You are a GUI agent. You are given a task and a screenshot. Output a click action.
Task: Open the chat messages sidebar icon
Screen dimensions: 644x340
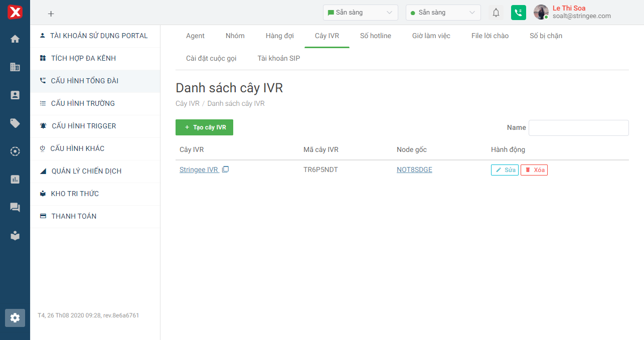(x=15, y=208)
